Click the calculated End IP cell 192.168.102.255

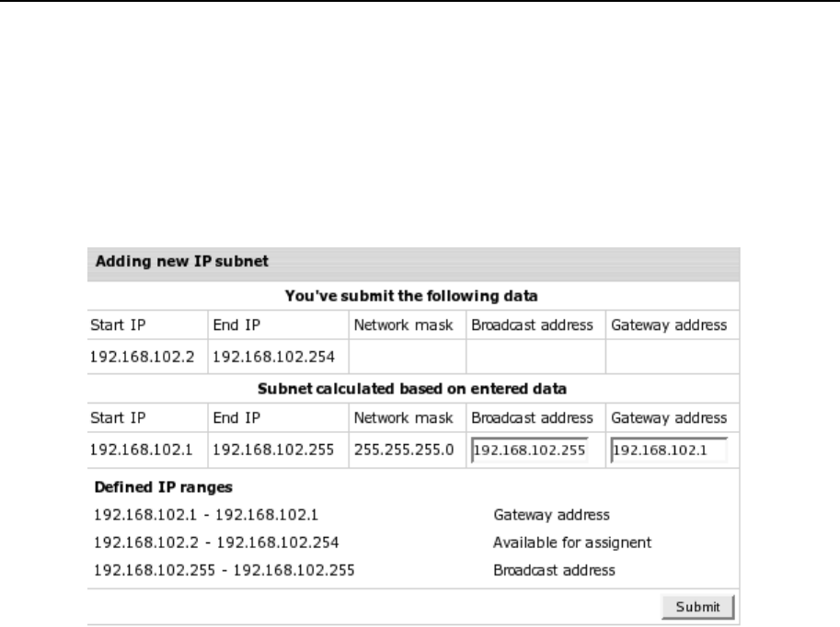pyautogui.click(x=274, y=451)
